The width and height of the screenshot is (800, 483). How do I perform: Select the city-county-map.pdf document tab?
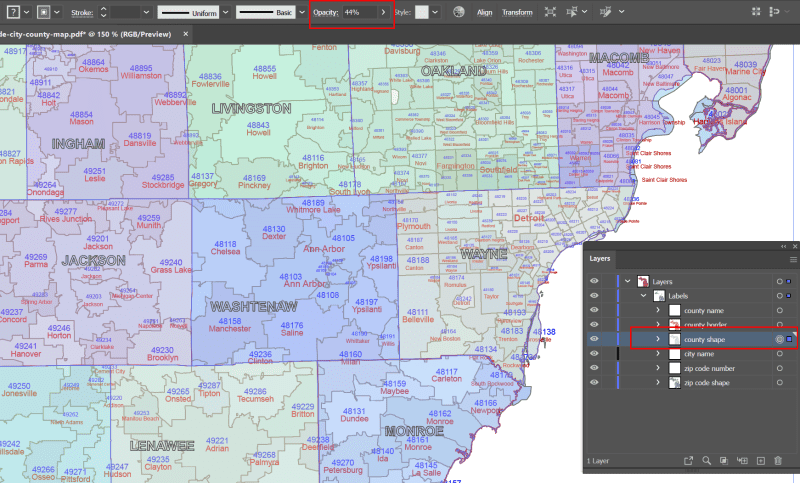pos(86,34)
